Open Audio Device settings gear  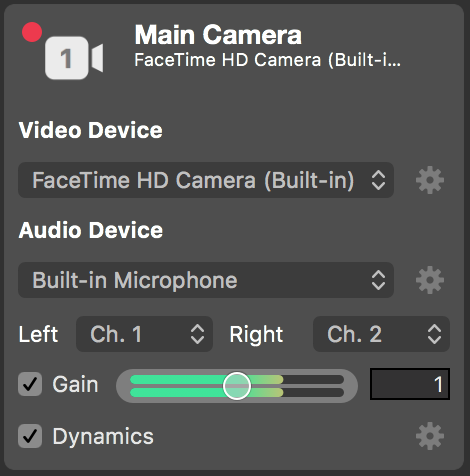coord(430,280)
